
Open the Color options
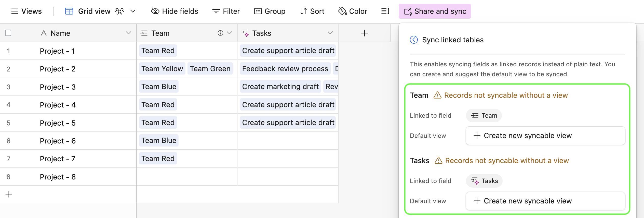click(x=353, y=11)
